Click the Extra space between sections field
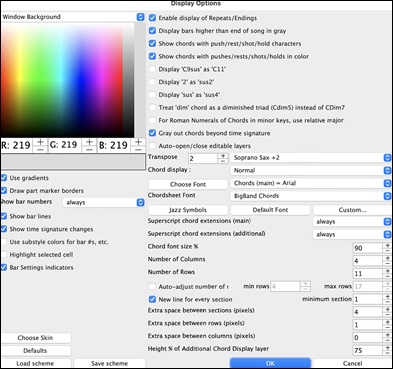393x369 pixels. pos(367,312)
